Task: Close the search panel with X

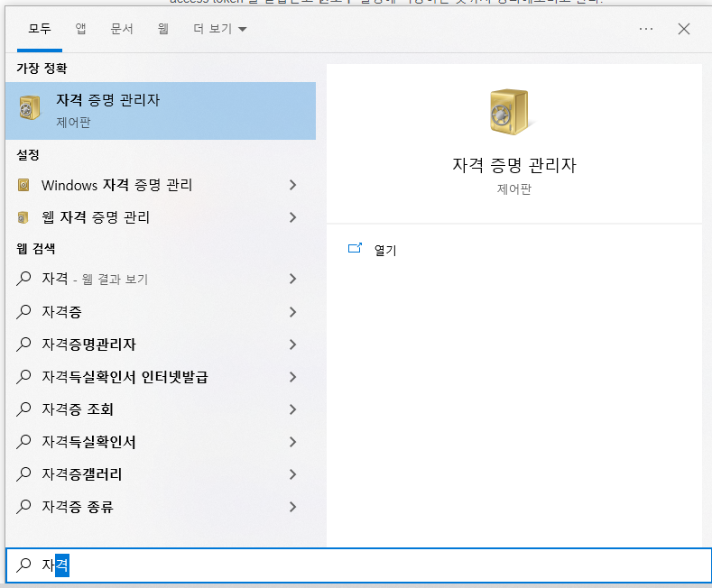Action: click(x=684, y=29)
